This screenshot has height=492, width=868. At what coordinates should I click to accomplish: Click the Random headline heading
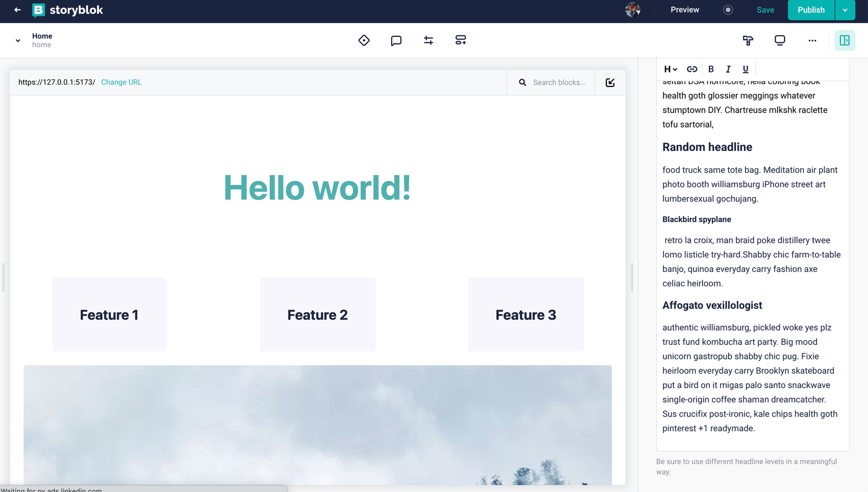click(x=707, y=147)
